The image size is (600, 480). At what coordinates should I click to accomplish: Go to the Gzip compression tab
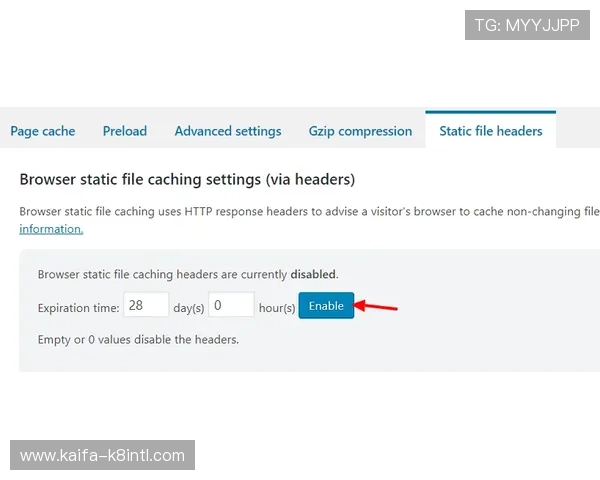pos(360,131)
